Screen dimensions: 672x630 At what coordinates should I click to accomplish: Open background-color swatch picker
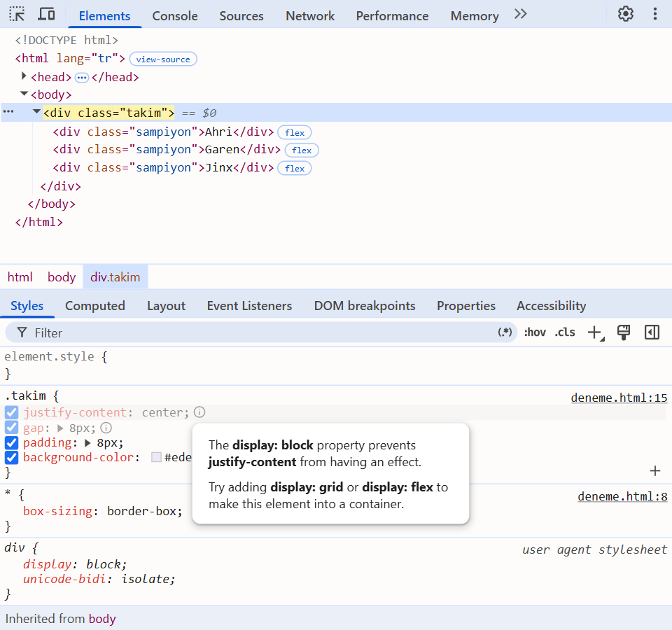click(156, 457)
